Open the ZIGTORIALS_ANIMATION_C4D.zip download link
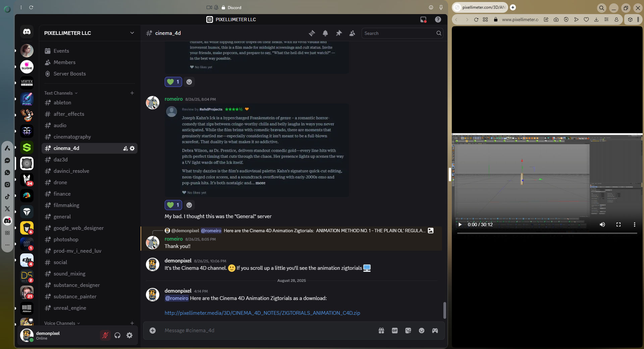The height and width of the screenshot is (349, 644). (262, 313)
